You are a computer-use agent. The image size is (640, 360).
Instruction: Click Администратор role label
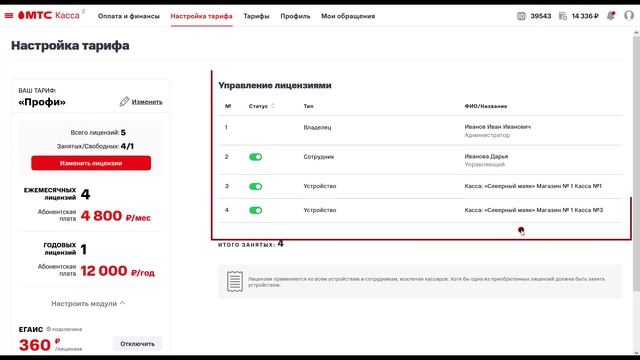coord(487,135)
